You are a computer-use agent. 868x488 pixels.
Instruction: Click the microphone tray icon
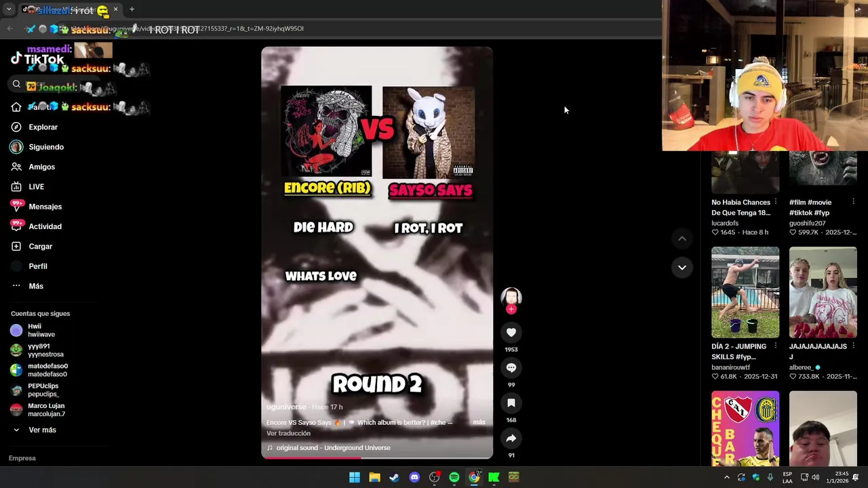tap(770, 477)
